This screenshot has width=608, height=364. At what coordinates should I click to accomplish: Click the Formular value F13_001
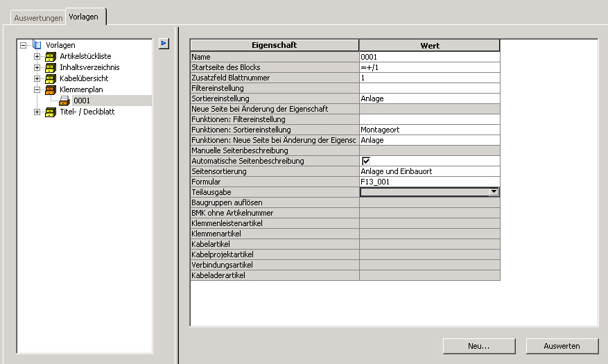pyautogui.click(x=429, y=182)
